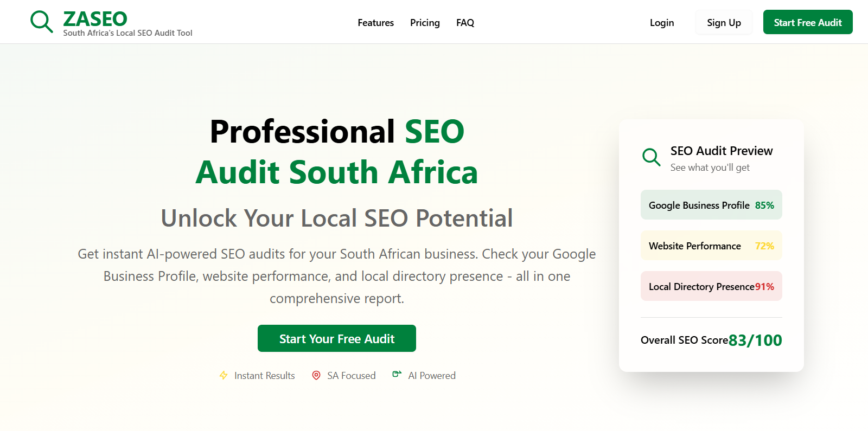
Task: Select the red marker beside SA Focused
Action: click(x=316, y=375)
